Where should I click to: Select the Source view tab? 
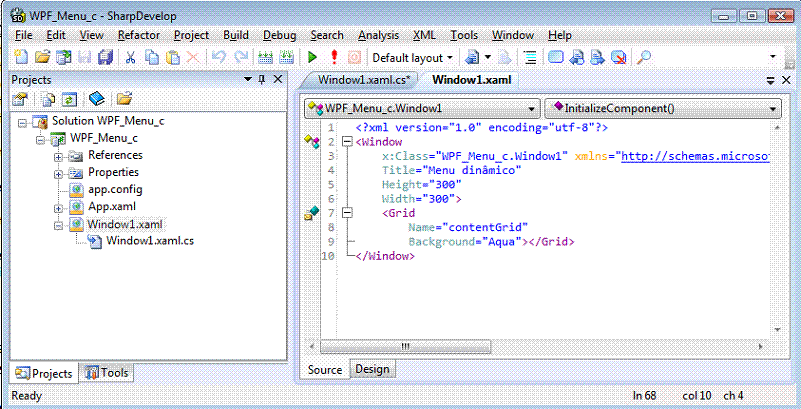(x=325, y=370)
